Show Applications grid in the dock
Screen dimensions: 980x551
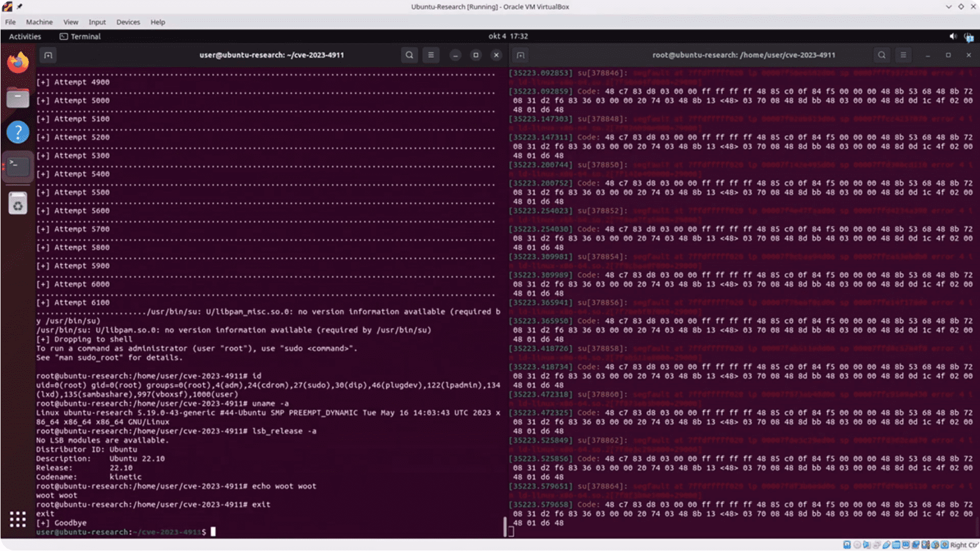pos(18,519)
